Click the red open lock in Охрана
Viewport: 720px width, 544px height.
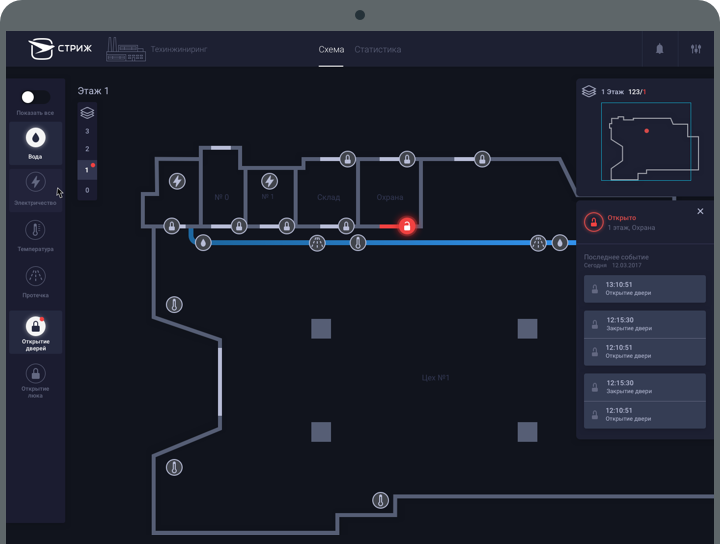pyautogui.click(x=407, y=226)
